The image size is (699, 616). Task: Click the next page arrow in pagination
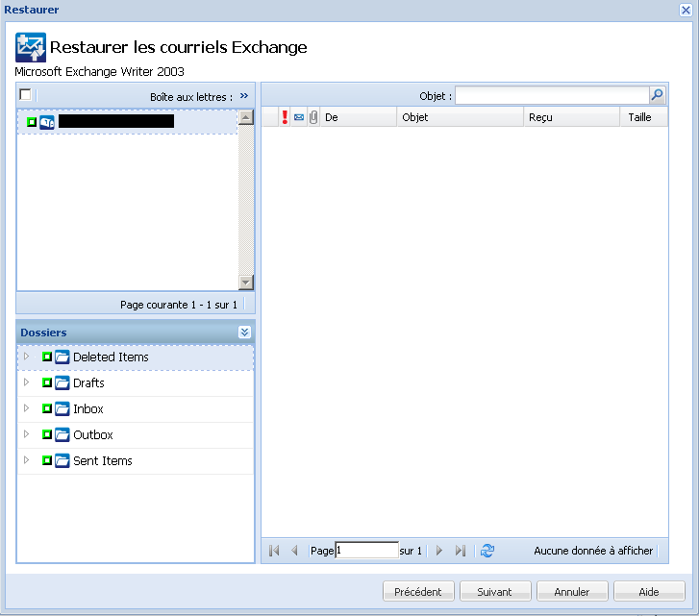(439, 551)
